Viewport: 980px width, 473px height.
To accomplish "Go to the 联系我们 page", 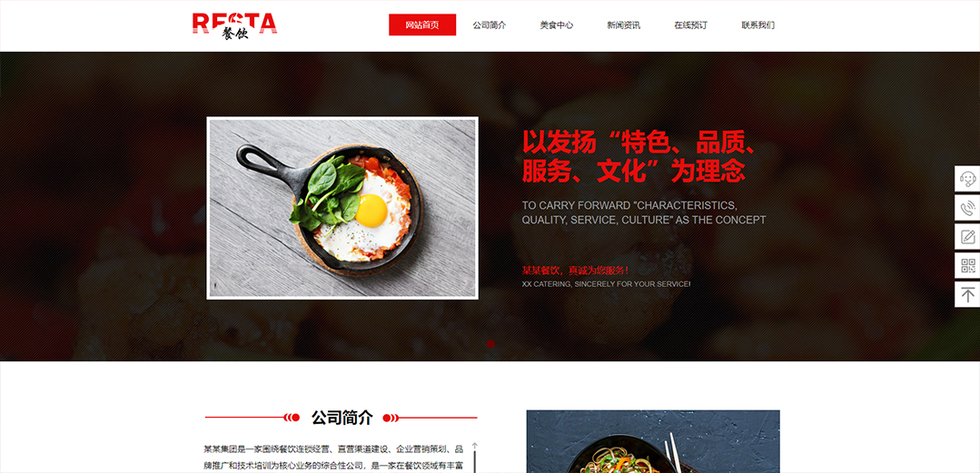I will [758, 25].
